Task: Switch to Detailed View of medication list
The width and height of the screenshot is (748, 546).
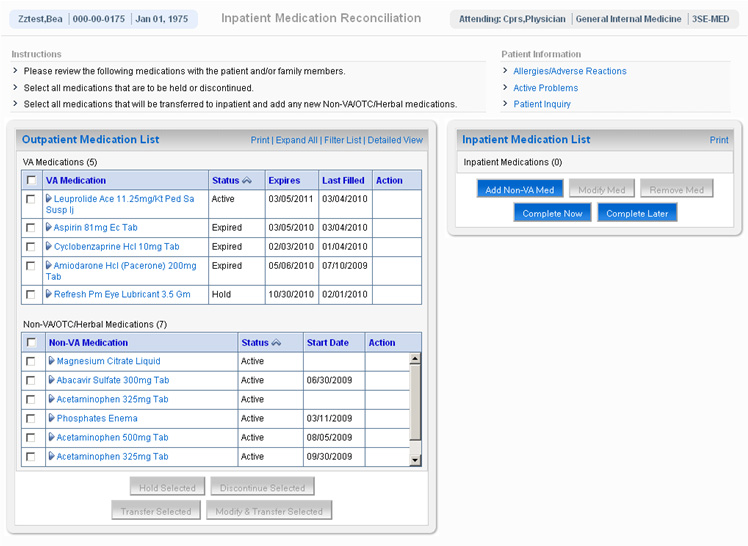Action: click(x=395, y=140)
